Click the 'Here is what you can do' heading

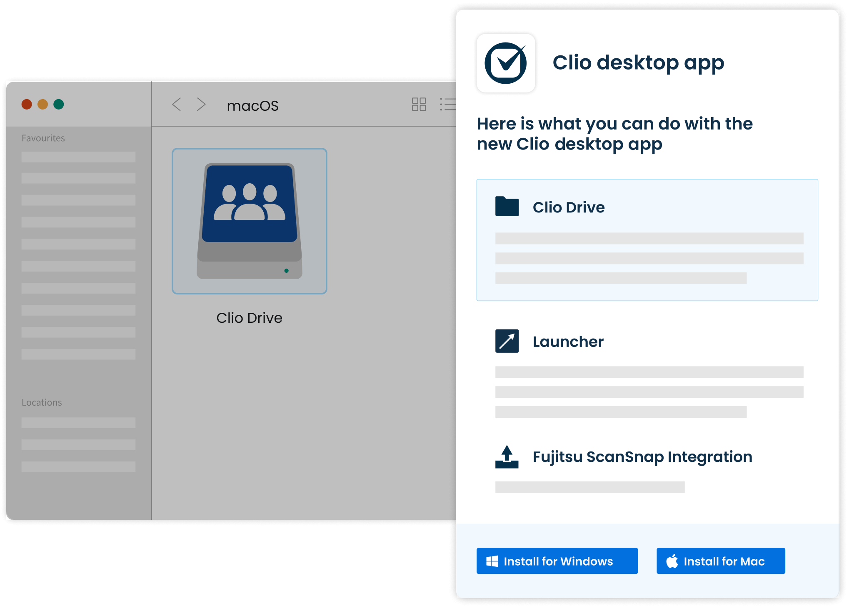pos(615,134)
